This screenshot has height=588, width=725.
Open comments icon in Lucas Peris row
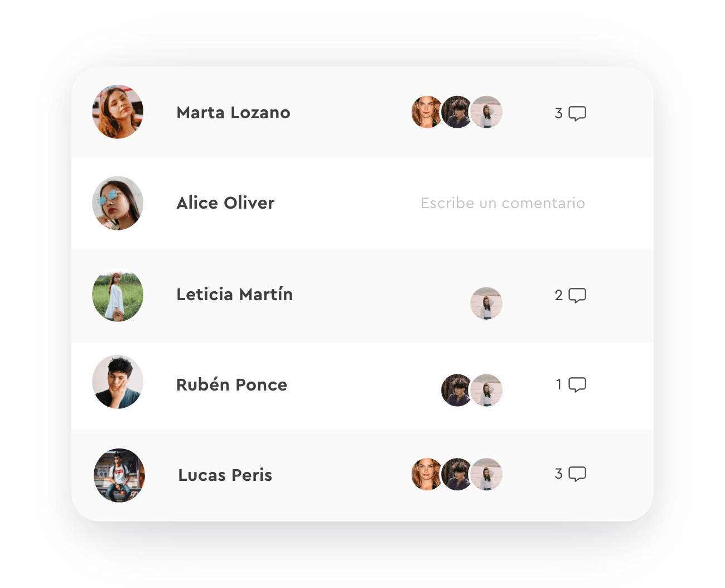click(577, 474)
